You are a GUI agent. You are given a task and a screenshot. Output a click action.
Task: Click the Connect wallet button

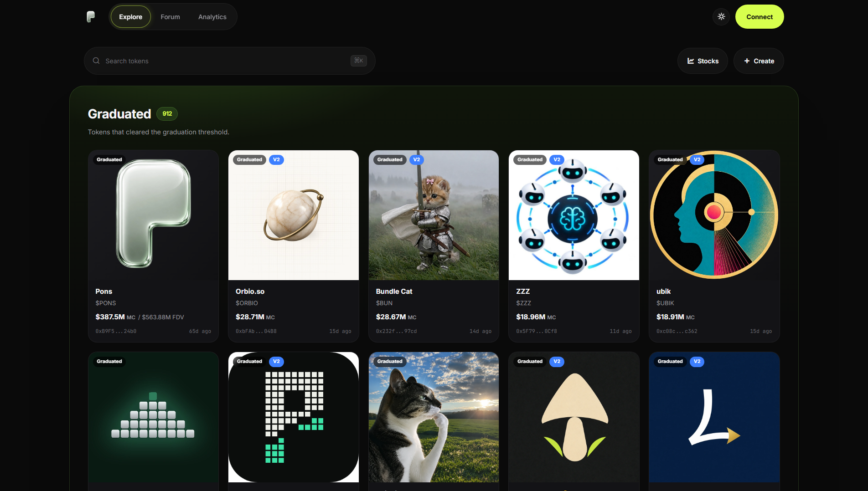point(759,17)
